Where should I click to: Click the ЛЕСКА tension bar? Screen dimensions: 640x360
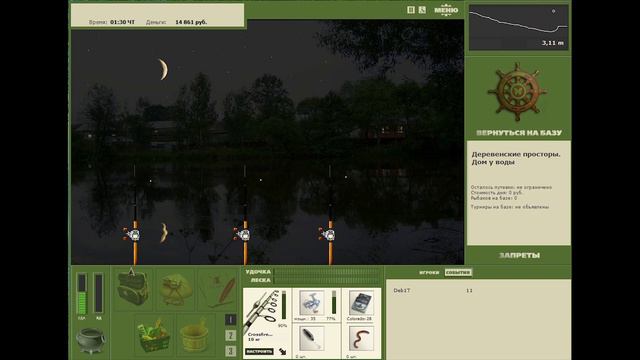coord(328,280)
